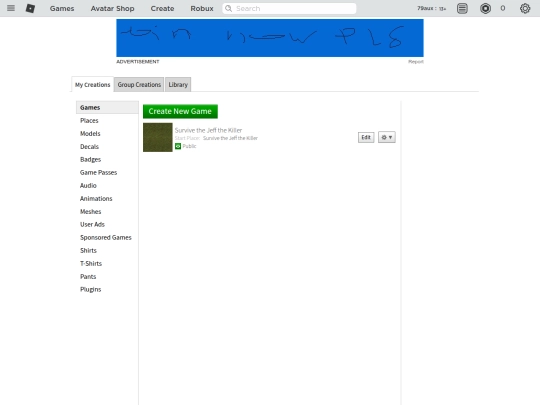
Task: Click into the Search input field
Action: pyautogui.click(x=289, y=8)
